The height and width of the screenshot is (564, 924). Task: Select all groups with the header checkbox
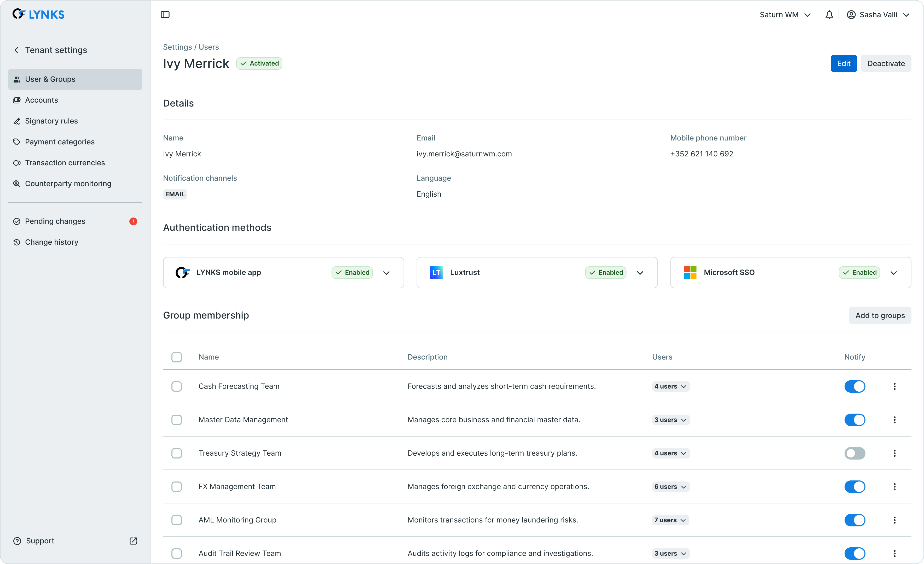177,357
